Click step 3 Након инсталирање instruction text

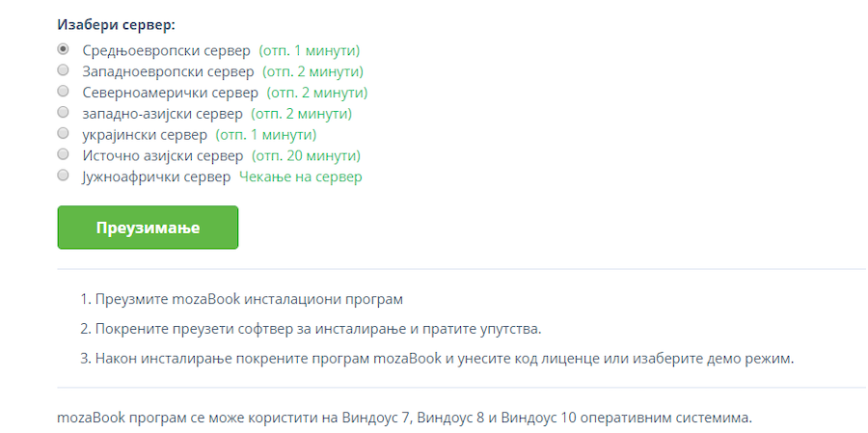[x=437, y=359]
